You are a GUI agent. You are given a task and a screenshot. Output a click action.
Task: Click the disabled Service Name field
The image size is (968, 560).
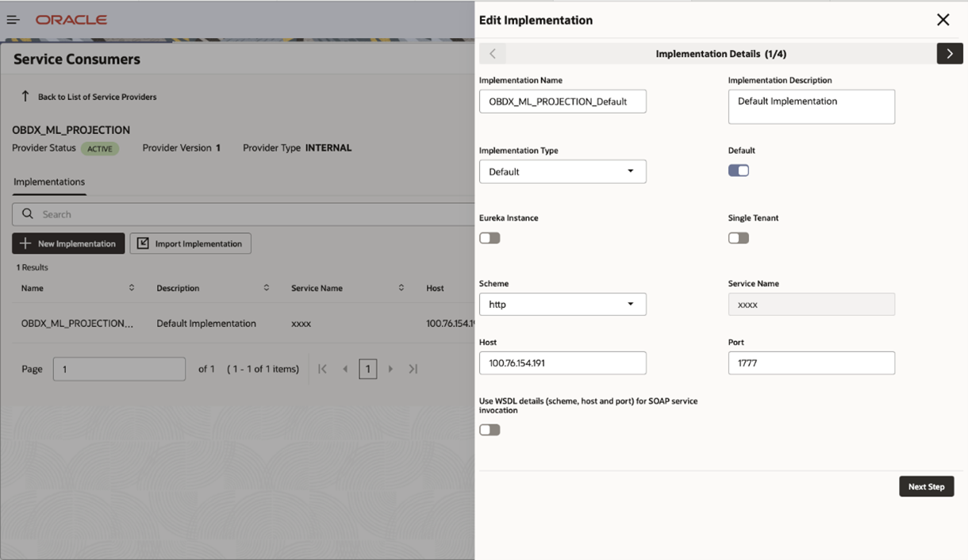[x=812, y=304]
